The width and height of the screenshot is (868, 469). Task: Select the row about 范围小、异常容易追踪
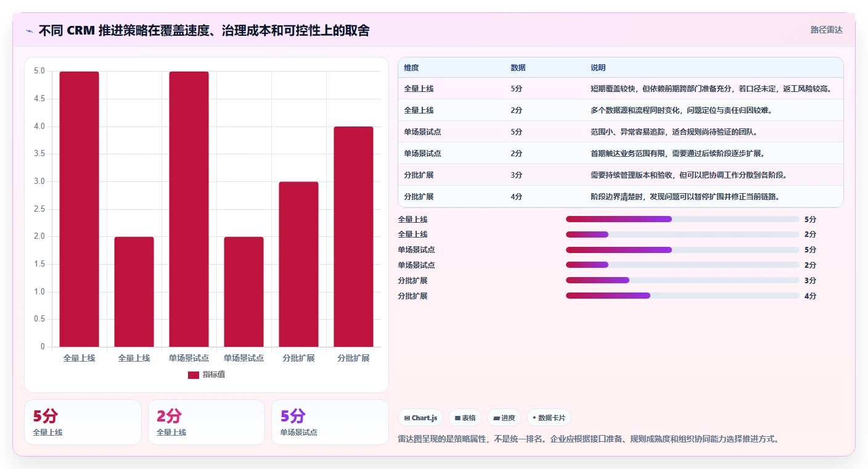click(x=621, y=132)
